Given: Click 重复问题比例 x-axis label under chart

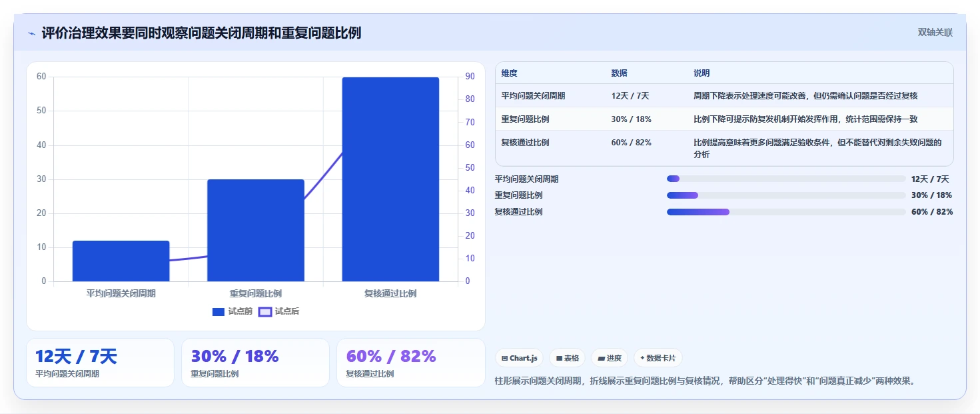Looking at the screenshot, I should (256, 293).
